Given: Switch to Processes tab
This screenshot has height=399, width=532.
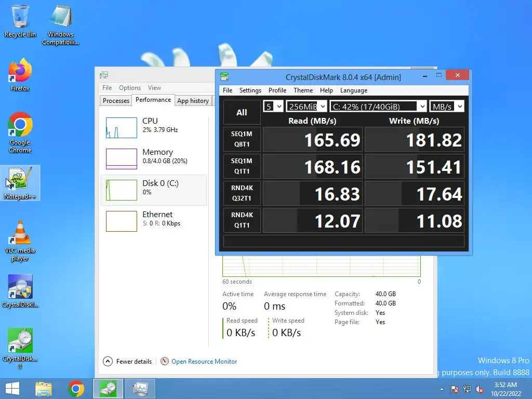Looking at the screenshot, I should (x=116, y=101).
